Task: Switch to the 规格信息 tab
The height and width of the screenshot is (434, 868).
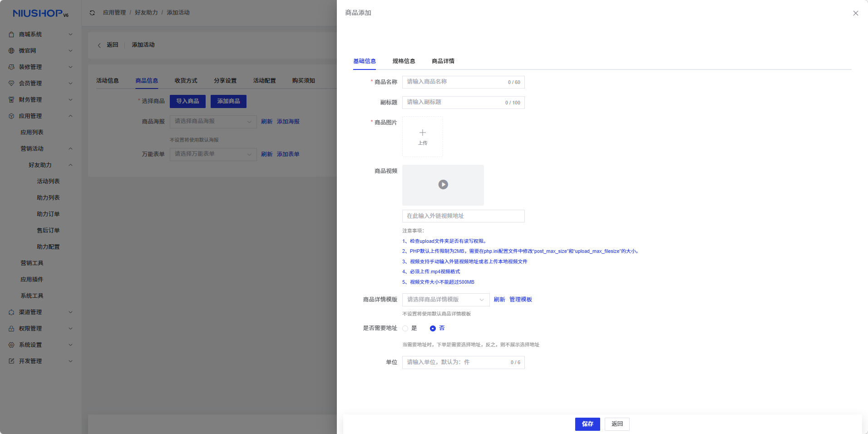Action: [x=404, y=61]
